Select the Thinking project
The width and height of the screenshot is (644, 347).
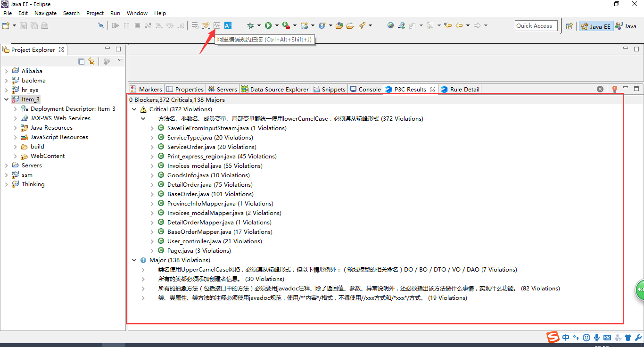(x=33, y=184)
